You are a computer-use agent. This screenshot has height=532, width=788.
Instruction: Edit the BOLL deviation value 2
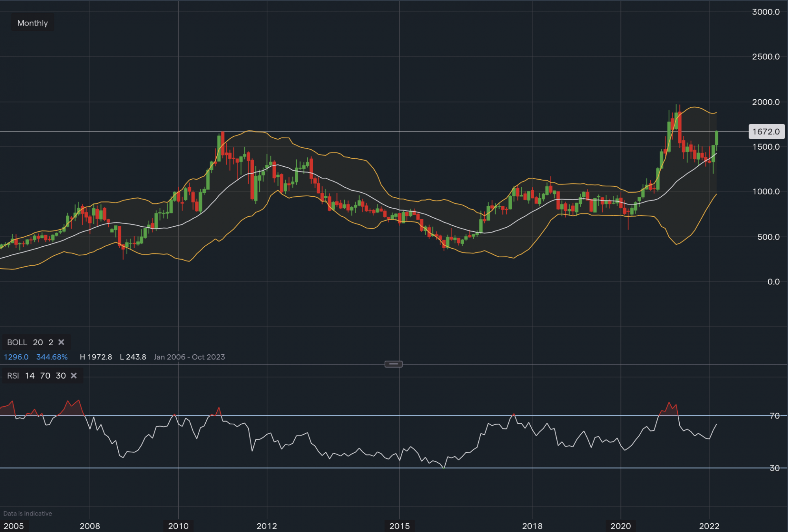pyautogui.click(x=50, y=342)
